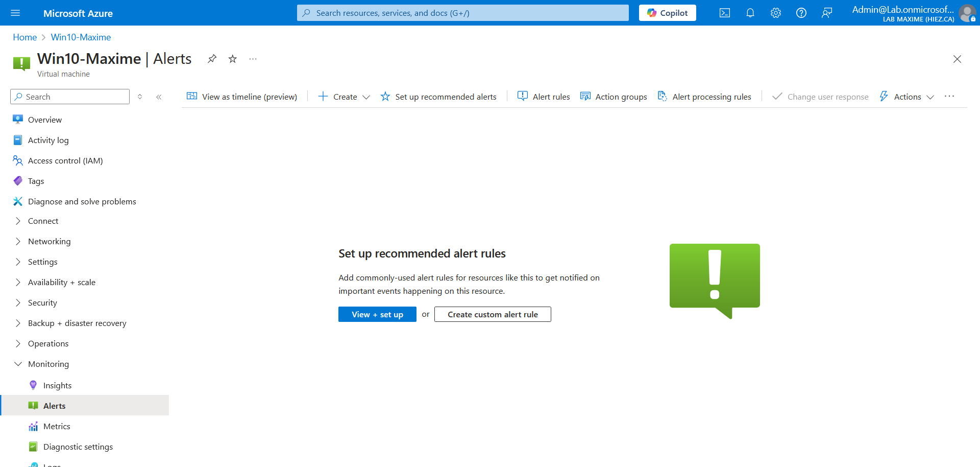
Task: Select Activity log in sidebar
Action: tap(48, 140)
